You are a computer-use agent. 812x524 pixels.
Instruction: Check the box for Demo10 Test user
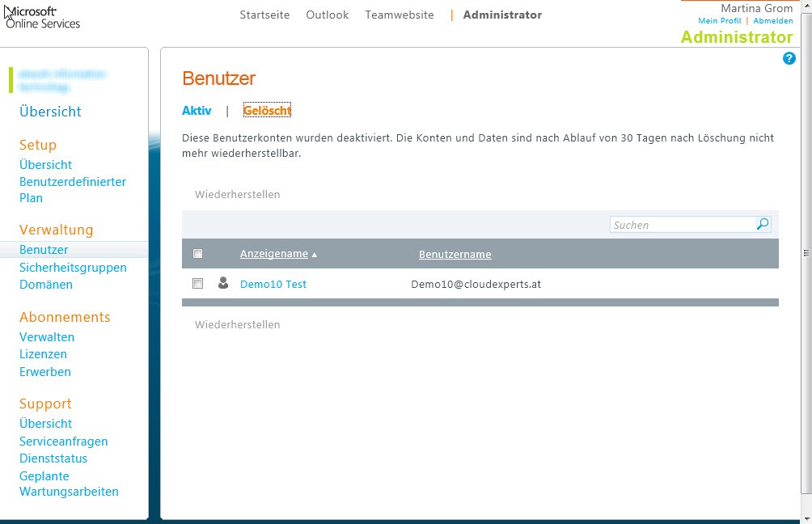tap(198, 284)
